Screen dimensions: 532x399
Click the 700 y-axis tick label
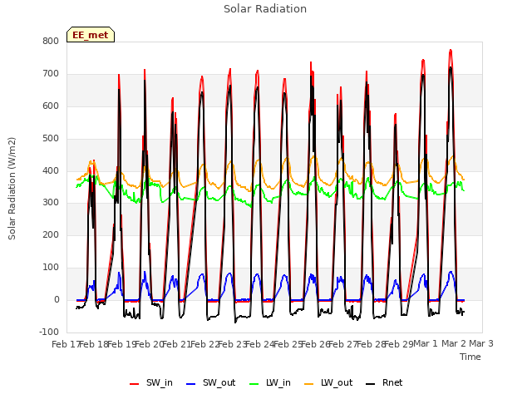[51, 74]
